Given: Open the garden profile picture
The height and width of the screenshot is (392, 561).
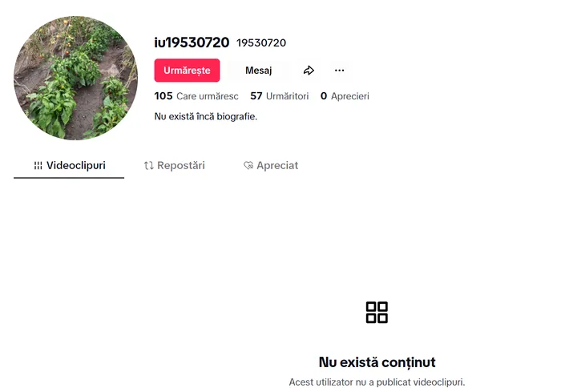Looking at the screenshot, I should coord(75,78).
